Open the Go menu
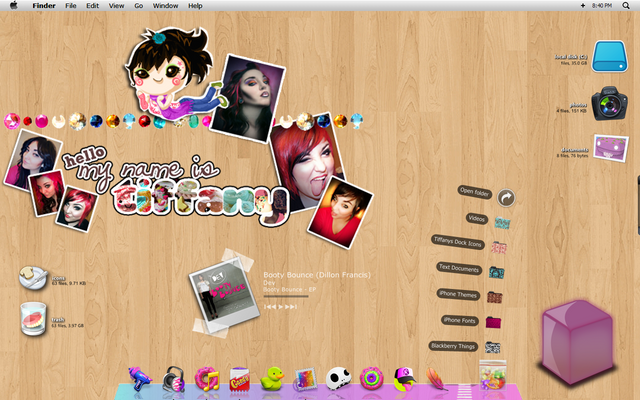640x400 pixels. click(139, 6)
